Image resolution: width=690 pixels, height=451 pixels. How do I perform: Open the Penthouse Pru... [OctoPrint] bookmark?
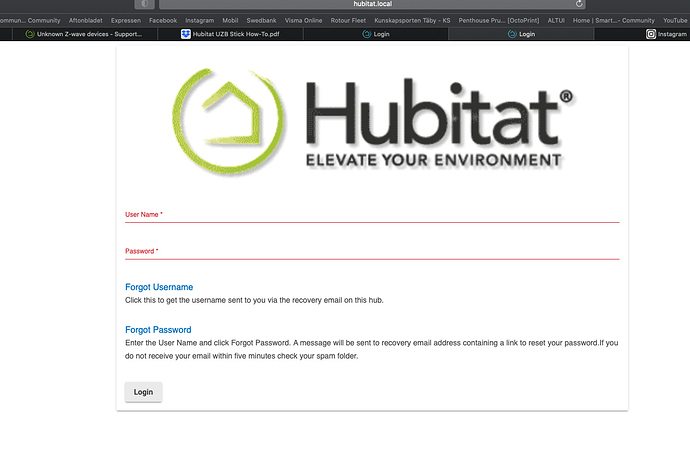click(x=499, y=20)
